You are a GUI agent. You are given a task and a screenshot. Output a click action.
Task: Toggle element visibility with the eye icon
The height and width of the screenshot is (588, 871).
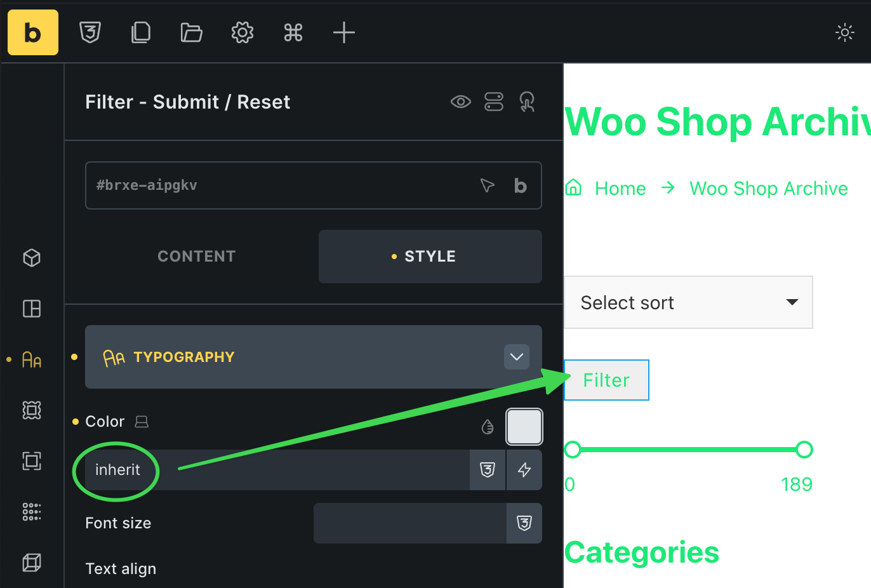coord(461,102)
